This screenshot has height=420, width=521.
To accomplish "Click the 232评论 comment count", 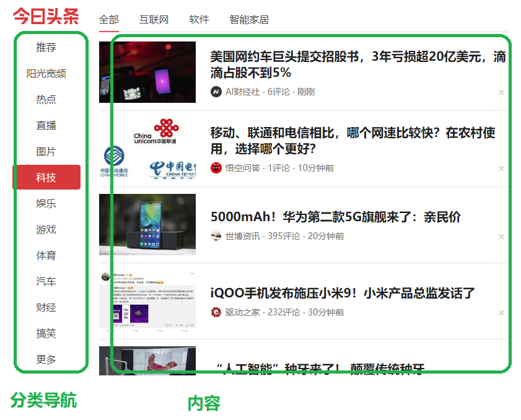I will [284, 312].
